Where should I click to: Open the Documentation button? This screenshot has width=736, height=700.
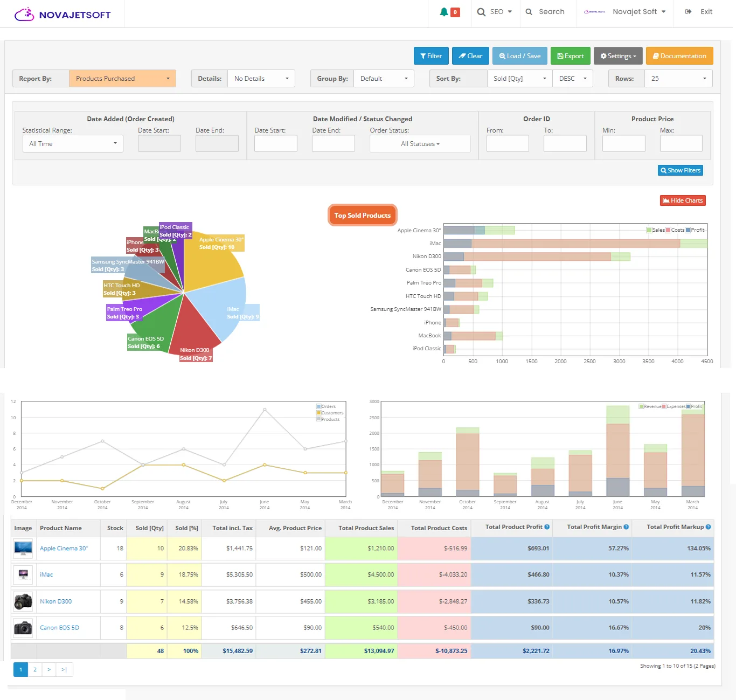[679, 56]
